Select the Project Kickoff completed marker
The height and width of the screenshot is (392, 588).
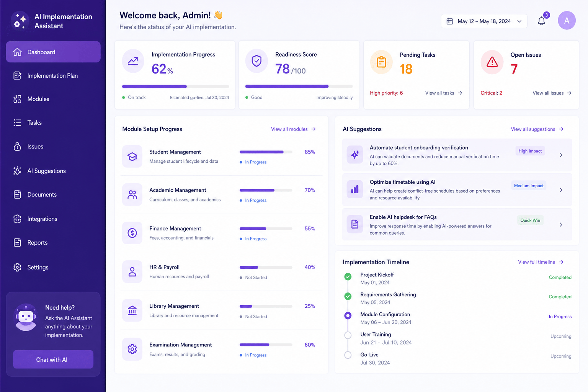click(x=348, y=276)
